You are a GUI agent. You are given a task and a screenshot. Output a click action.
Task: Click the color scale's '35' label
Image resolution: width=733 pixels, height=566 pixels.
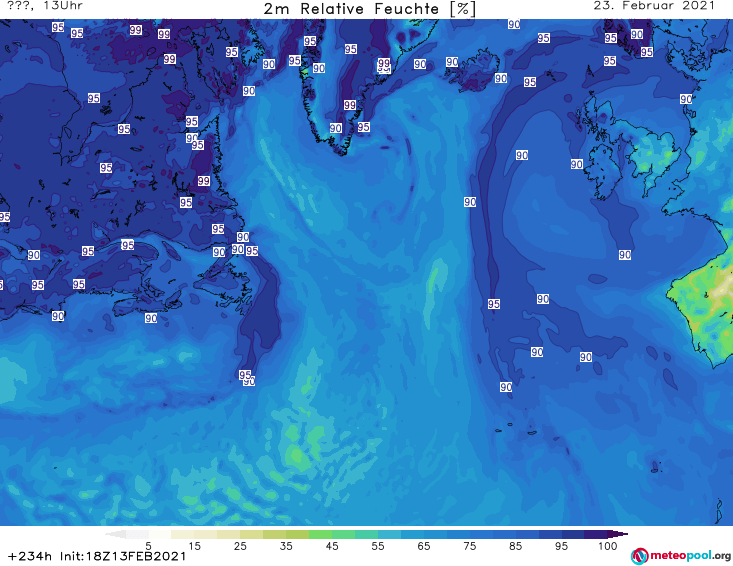click(286, 546)
